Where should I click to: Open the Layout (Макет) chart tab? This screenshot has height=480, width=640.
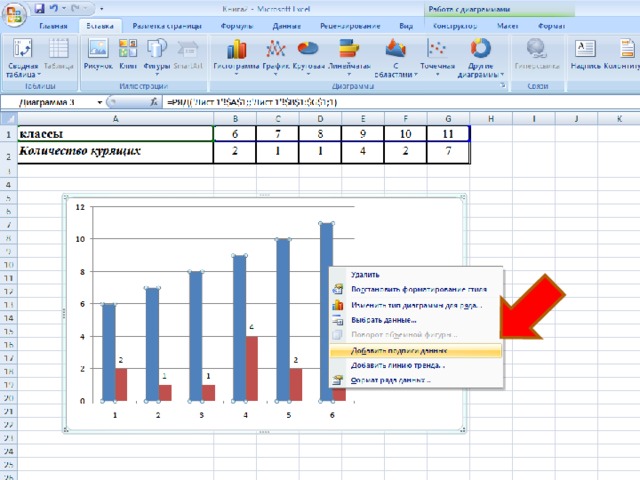(x=507, y=26)
